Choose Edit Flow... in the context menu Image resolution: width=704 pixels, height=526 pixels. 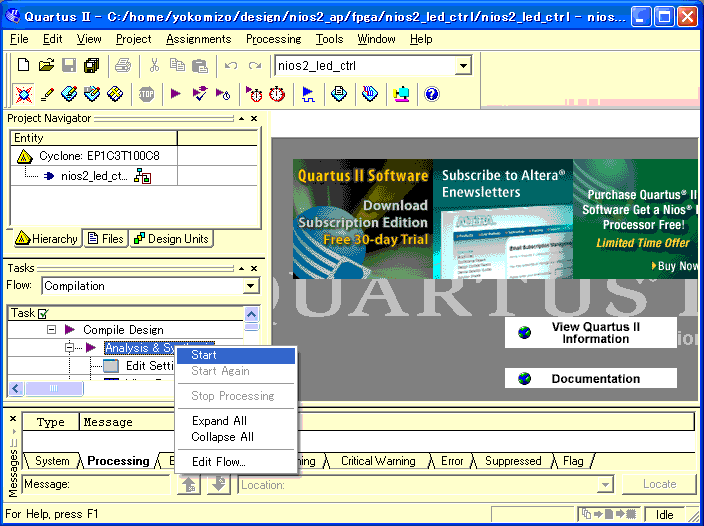pos(236,461)
